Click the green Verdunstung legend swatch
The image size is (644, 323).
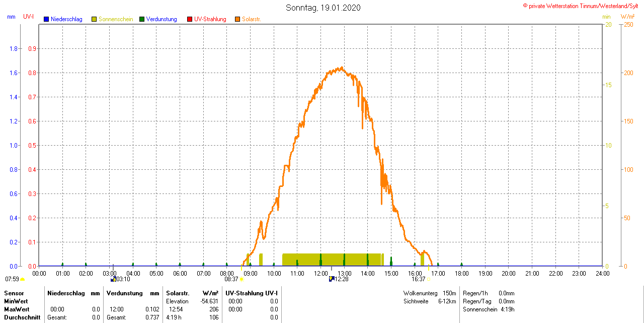tap(142, 19)
